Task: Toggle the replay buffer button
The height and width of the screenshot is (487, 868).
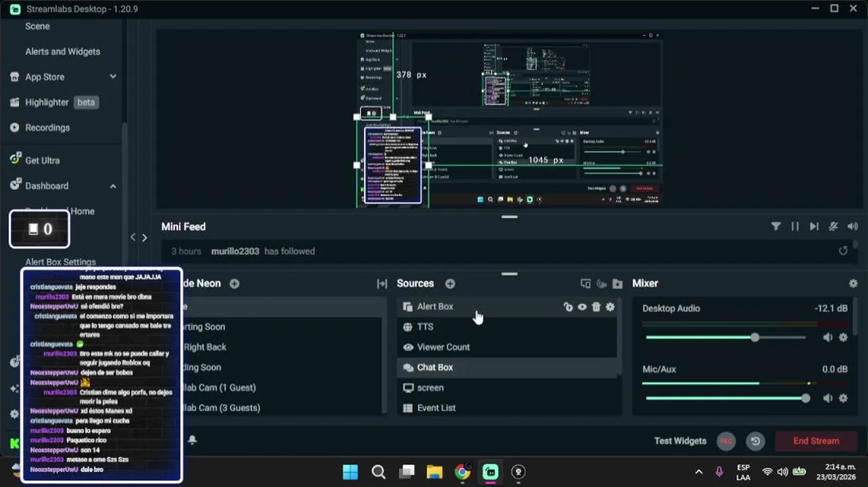Action: tap(756, 441)
